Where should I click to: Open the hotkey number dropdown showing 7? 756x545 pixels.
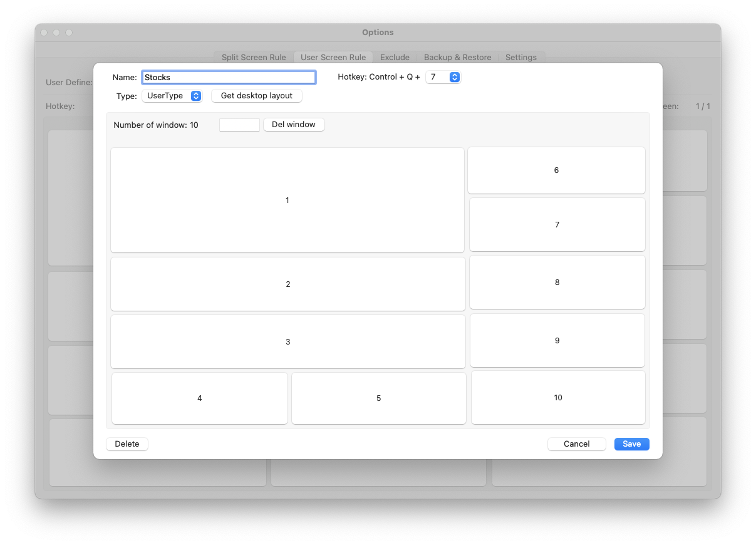(x=443, y=77)
